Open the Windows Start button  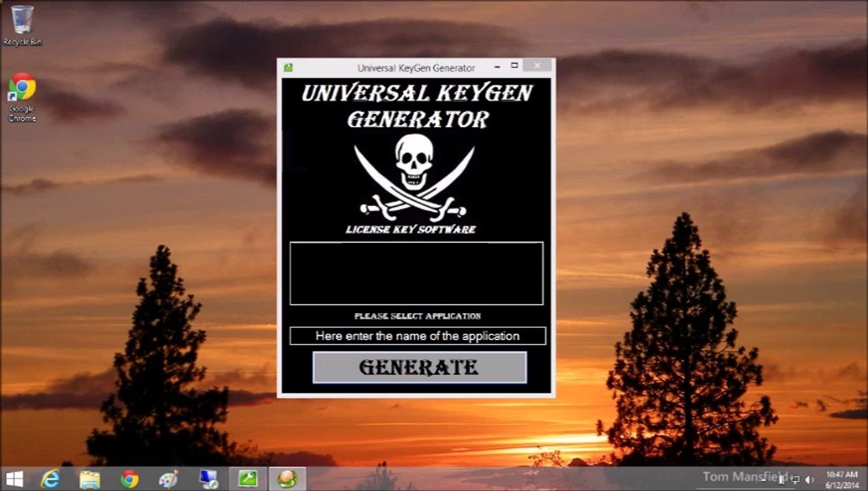click(14, 479)
